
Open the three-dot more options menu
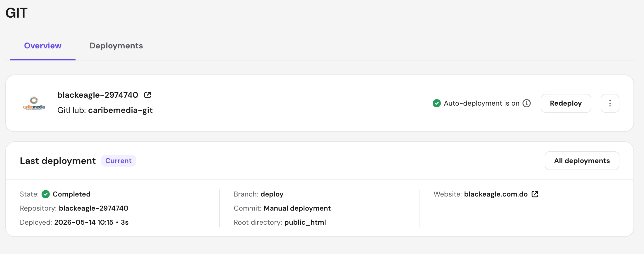[x=610, y=103]
